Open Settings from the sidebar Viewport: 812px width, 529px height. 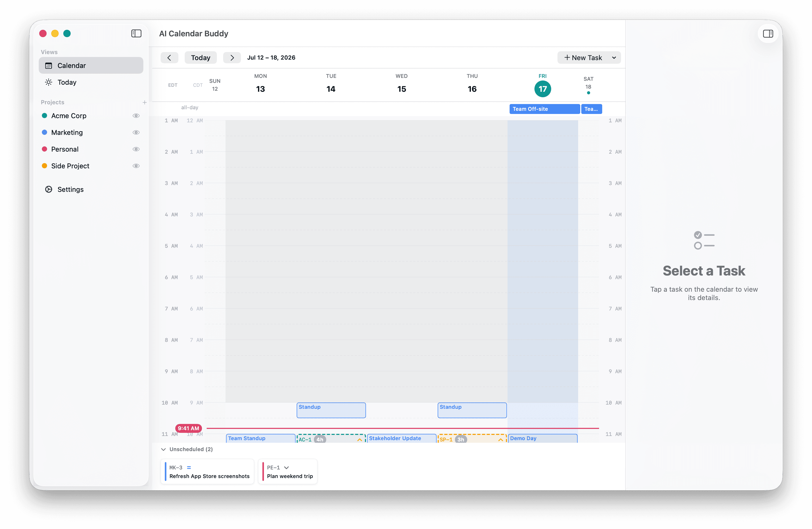[91, 189]
